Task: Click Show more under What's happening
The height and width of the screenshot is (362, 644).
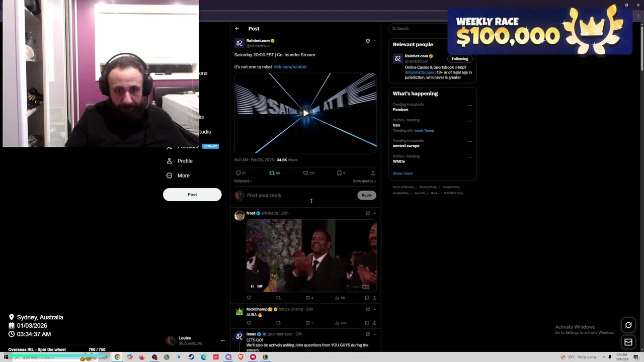Action: point(403,173)
